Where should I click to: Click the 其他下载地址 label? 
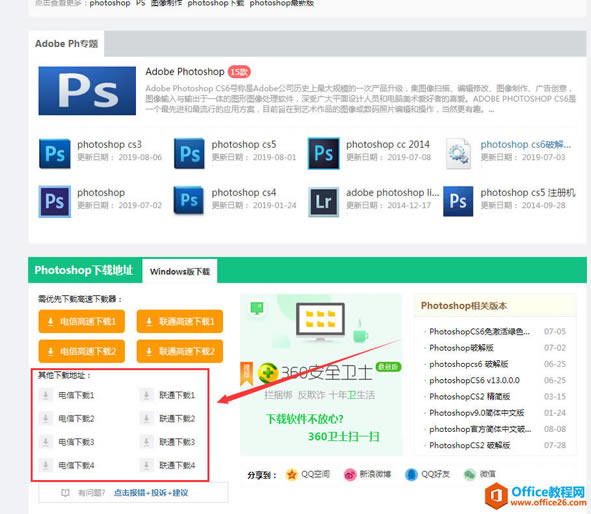64,375
